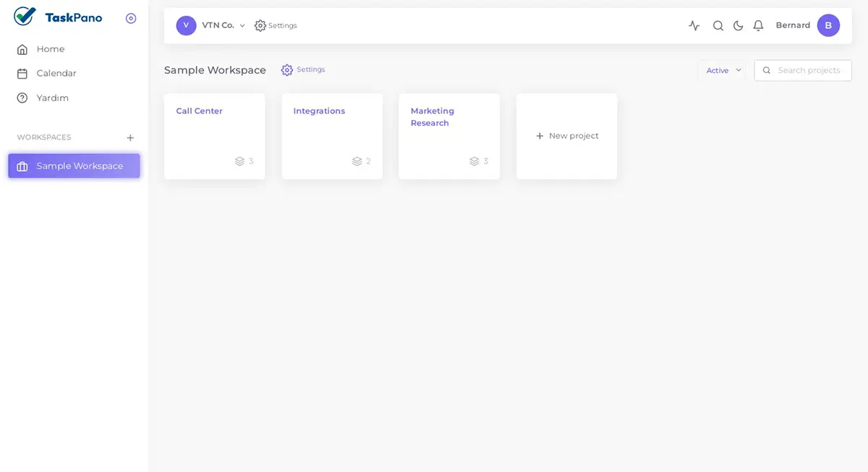The image size is (868, 472).
Task: Open organization Settings next to VTN Co.
Action: [x=276, y=25]
